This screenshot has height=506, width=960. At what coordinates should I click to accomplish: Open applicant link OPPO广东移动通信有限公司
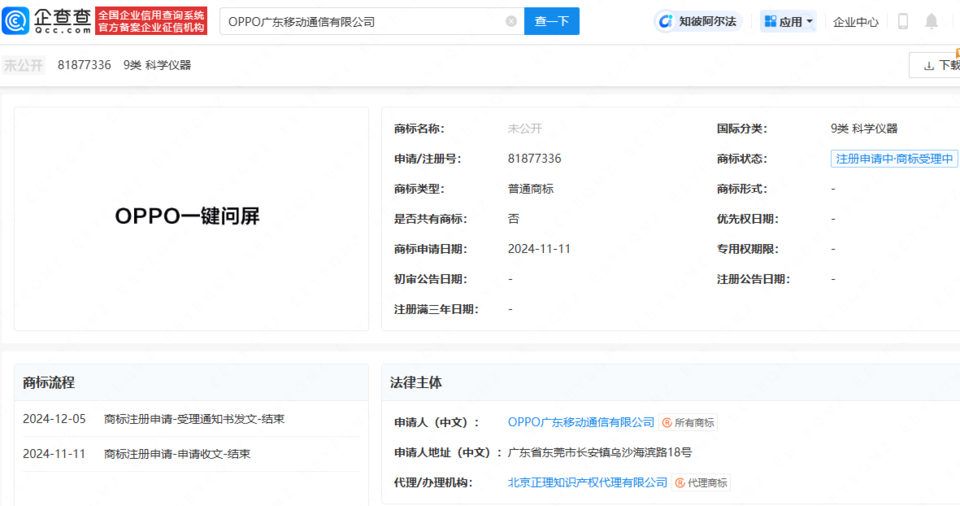click(x=581, y=422)
